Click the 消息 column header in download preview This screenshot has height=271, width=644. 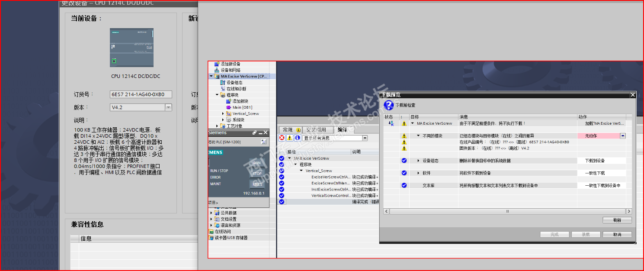[518, 117]
